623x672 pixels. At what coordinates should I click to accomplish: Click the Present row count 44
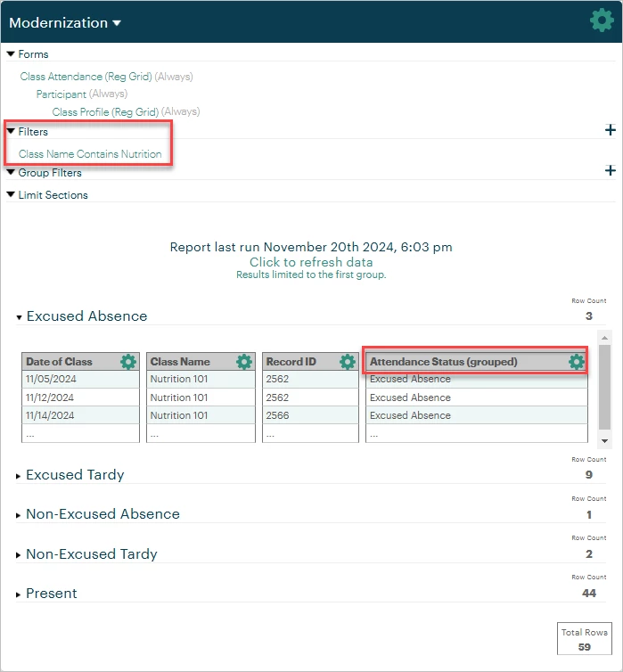[589, 594]
